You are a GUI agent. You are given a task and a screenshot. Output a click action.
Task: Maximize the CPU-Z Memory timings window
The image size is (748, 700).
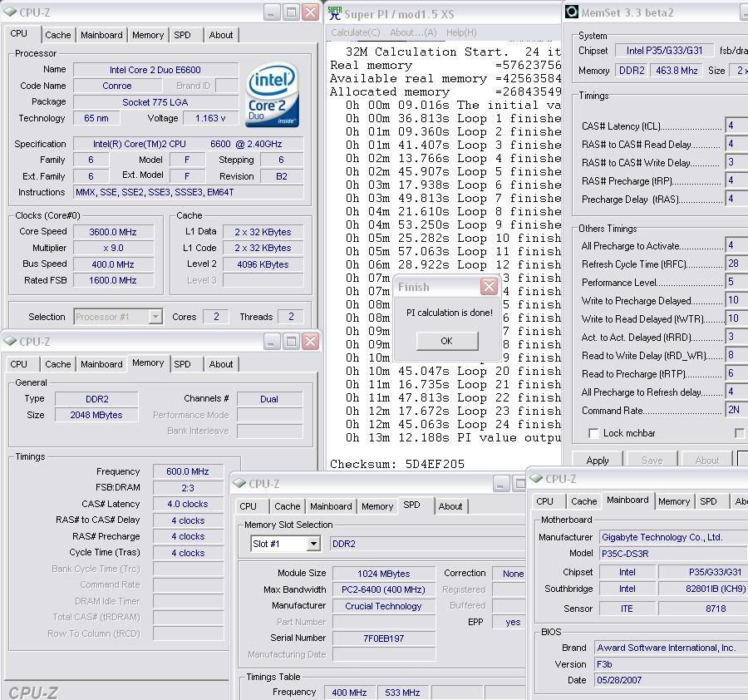click(x=291, y=341)
